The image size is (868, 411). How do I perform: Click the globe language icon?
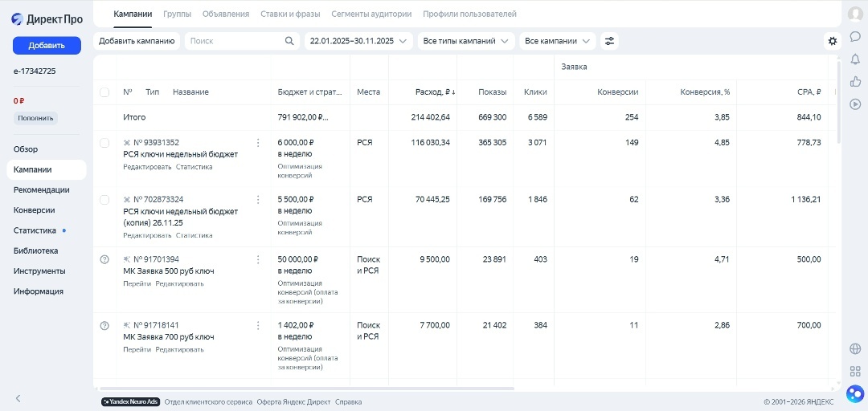coord(855,348)
